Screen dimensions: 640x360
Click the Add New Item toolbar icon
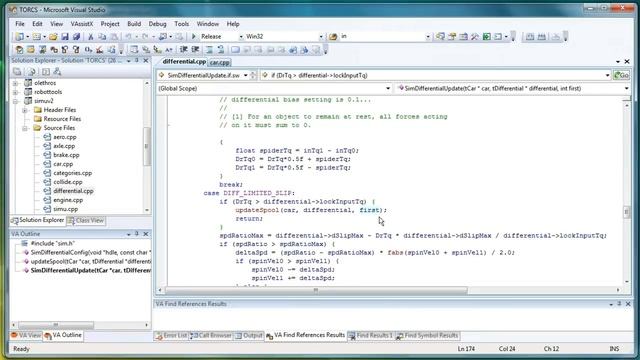click(x=37, y=37)
